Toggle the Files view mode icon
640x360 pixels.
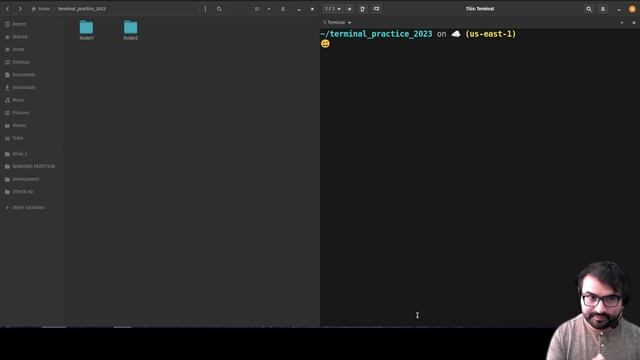pyautogui.click(x=257, y=9)
